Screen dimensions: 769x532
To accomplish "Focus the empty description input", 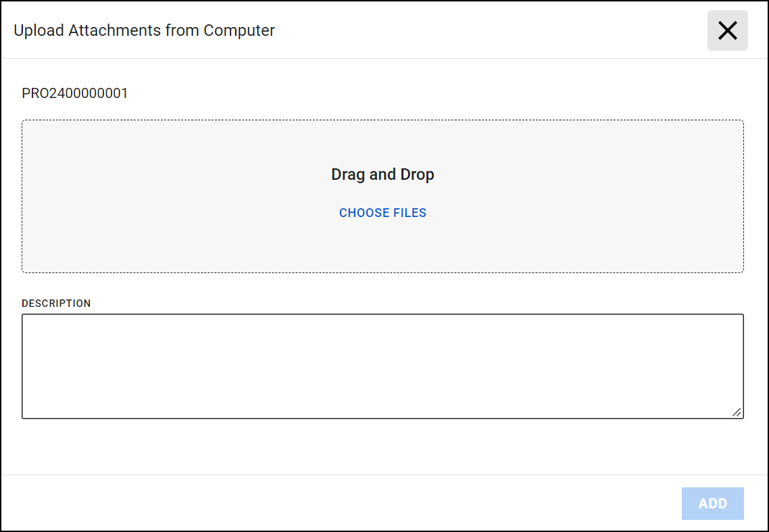I will [x=382, y=365].
